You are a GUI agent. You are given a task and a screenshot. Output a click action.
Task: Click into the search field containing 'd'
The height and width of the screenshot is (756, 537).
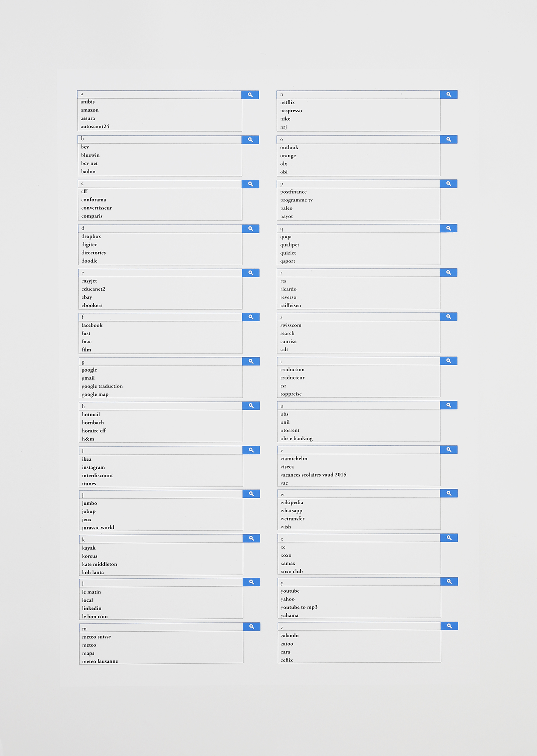click(x=160, y=228)
